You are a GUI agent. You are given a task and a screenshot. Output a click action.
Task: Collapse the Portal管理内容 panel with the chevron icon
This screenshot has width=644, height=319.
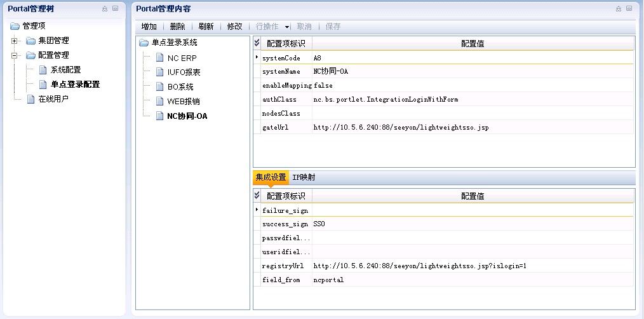619,9
